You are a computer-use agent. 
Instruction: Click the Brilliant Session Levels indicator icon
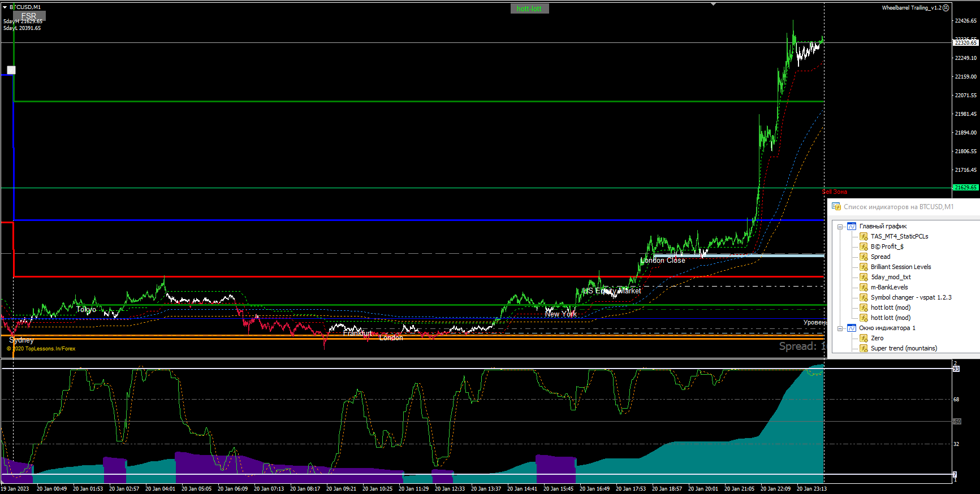(x=864, y=267)
